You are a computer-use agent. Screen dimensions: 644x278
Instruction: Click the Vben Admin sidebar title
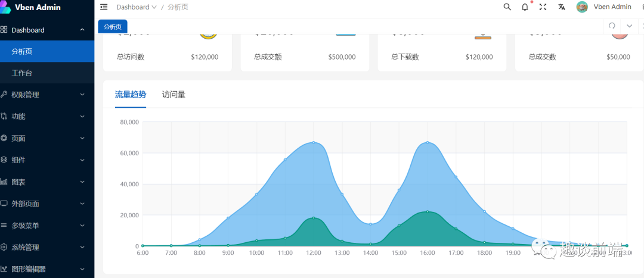coord(38,7)
